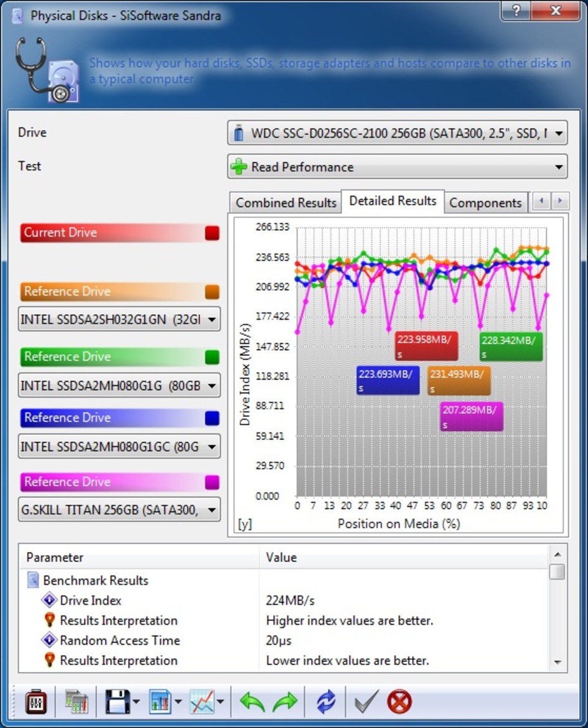This screenshot has height=728, width=588.
Task: Click the green back arrow icon
Action: tap(252, 702)
